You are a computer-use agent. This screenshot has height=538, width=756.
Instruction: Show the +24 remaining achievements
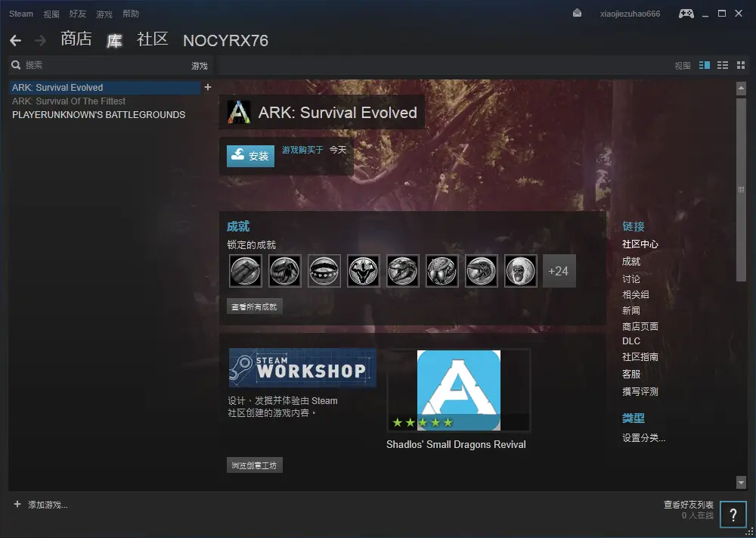(559, 271)
